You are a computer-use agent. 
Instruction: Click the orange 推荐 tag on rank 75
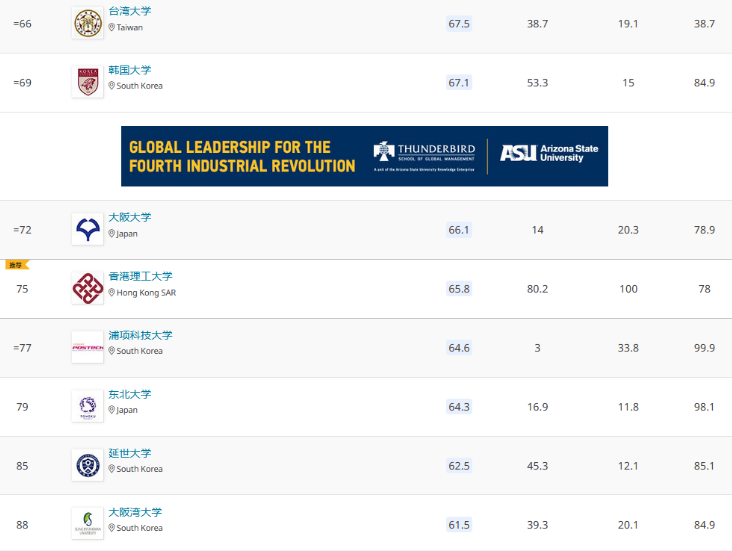coord(17,265)
